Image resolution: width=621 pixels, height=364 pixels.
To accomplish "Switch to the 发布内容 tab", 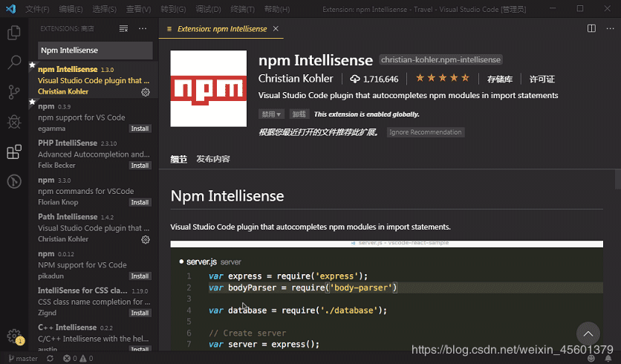I will [213, 159].
